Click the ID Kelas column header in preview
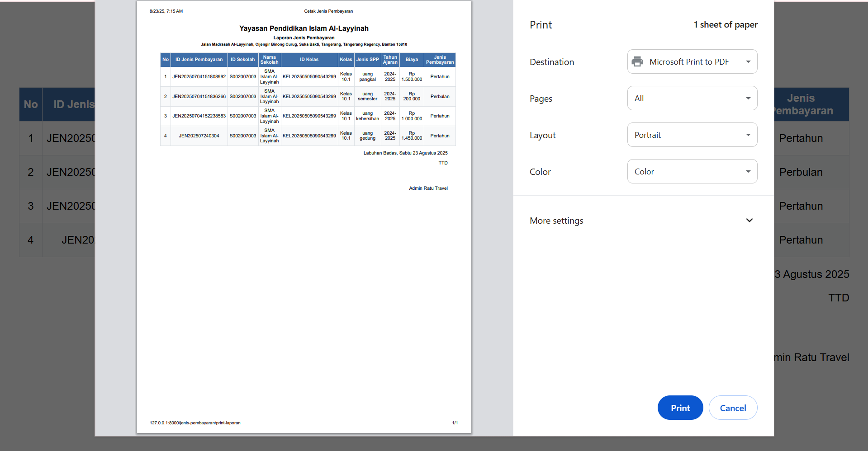Image resolution: width=868 pixels, height=451 pixels. click(309, 60)
